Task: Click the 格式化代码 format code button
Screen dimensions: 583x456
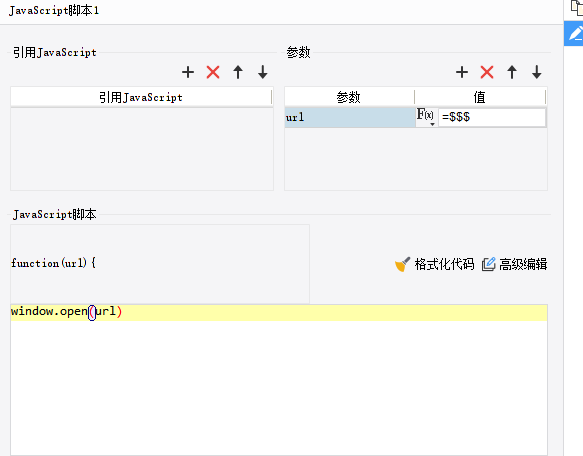Action: [434, 264]
